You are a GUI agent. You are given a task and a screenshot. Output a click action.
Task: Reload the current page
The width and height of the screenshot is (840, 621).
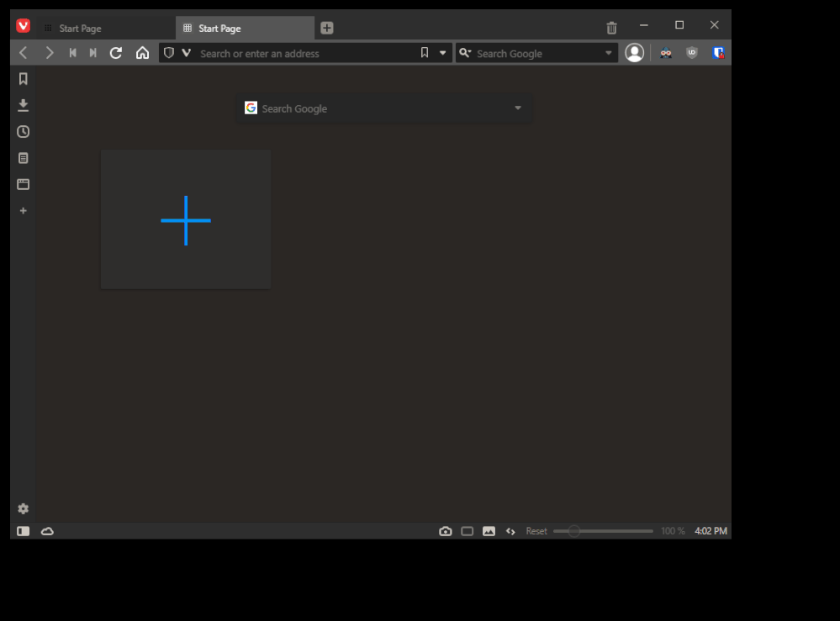(116, 53)
